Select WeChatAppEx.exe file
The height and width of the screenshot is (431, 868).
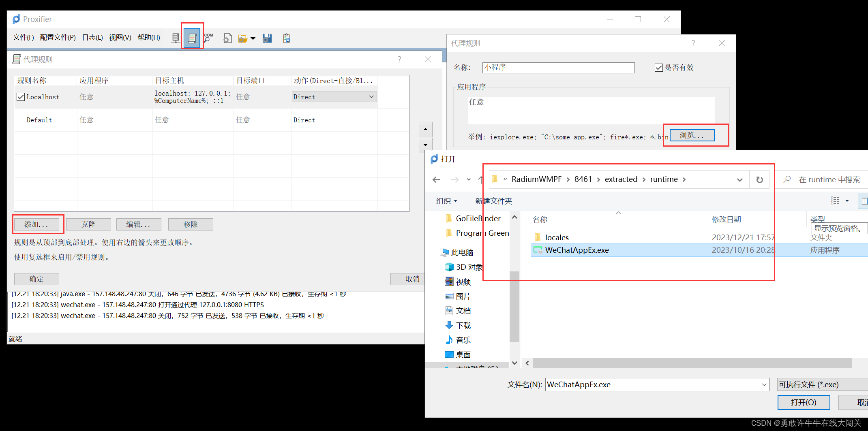[699, 250]
